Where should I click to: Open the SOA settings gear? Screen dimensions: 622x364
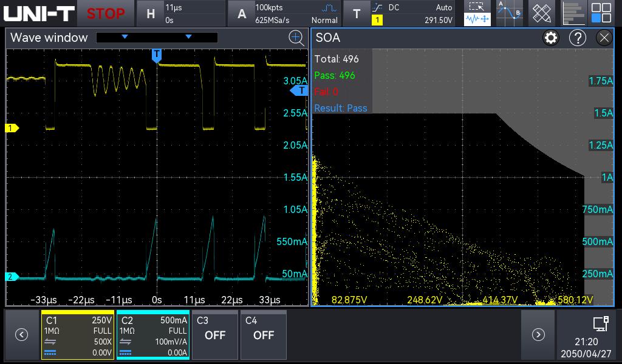point(551,38)
